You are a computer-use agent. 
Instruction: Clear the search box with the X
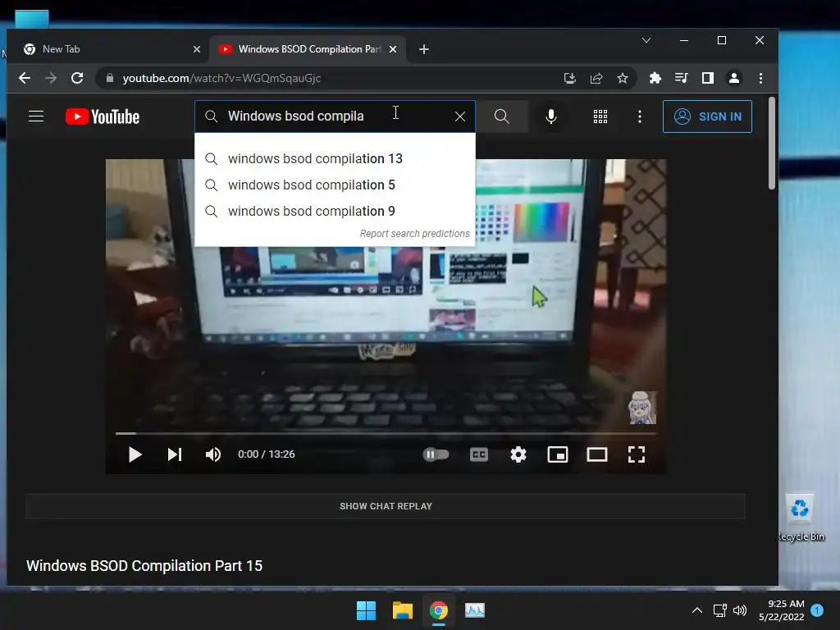pos(459,116)
